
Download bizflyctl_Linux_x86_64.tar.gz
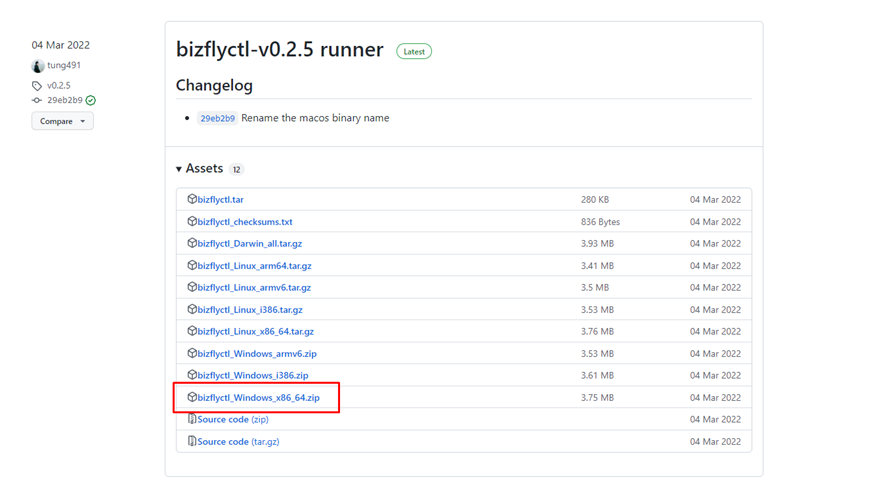tap(255, 331)
